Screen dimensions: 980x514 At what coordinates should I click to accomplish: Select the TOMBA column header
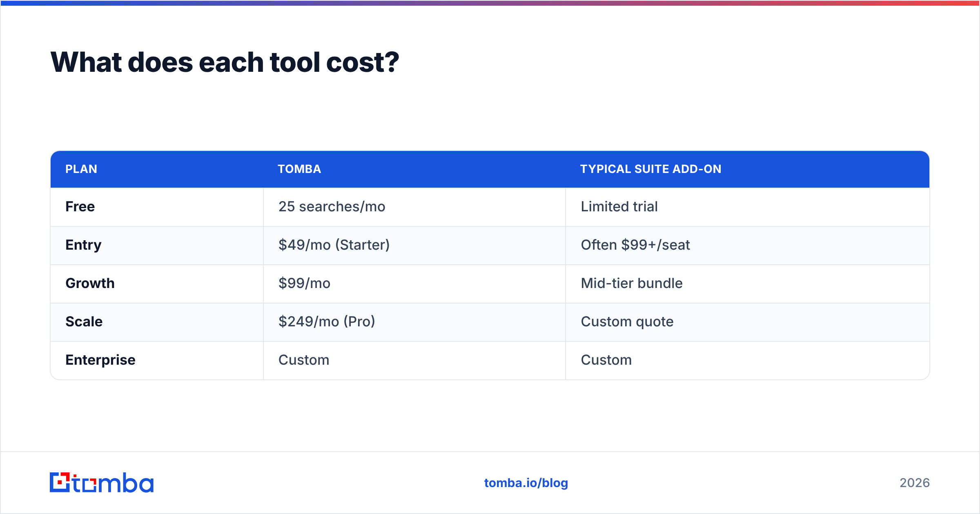[x=299, y=169]
